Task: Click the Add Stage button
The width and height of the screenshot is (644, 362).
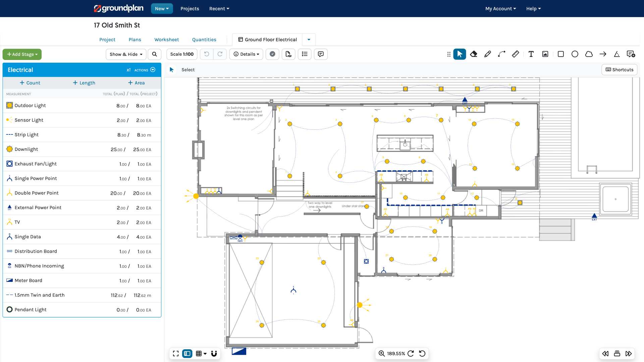Action: point(22,54)
